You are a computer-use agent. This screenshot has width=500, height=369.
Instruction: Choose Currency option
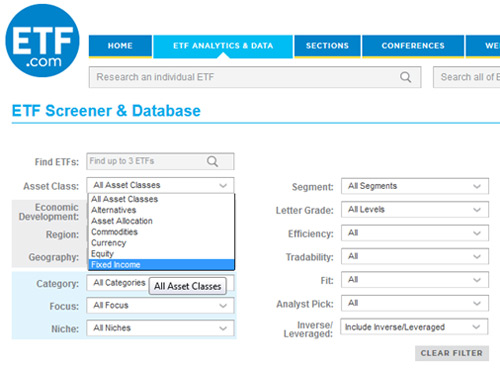point(161,243)
